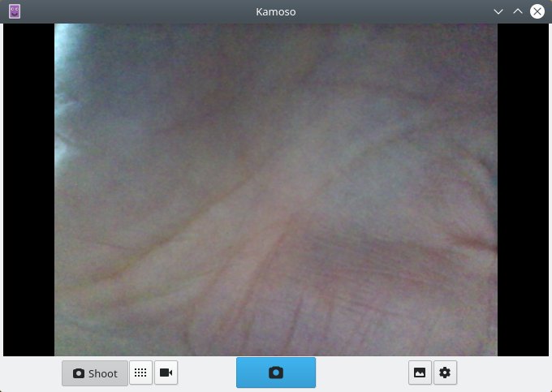Maximize the Kamoso window

518,11
